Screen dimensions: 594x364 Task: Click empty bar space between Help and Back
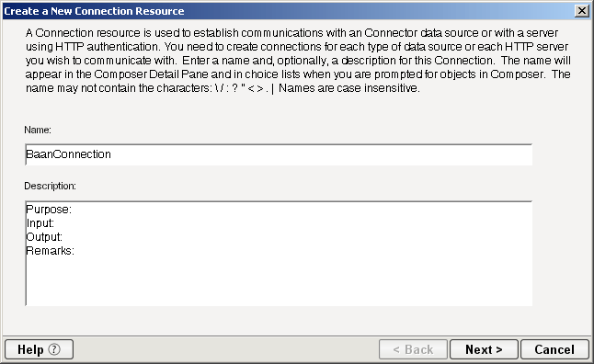click(x=226, y=349)
